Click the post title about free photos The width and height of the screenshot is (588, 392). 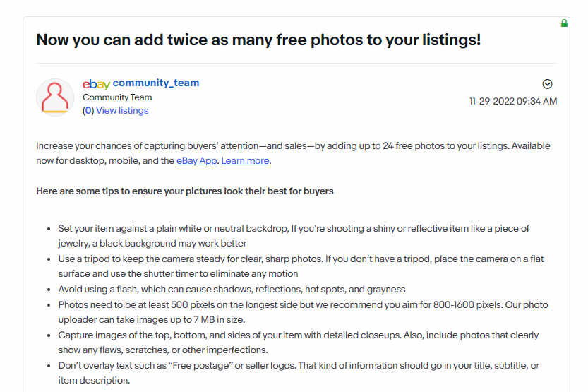pos(258,40)
